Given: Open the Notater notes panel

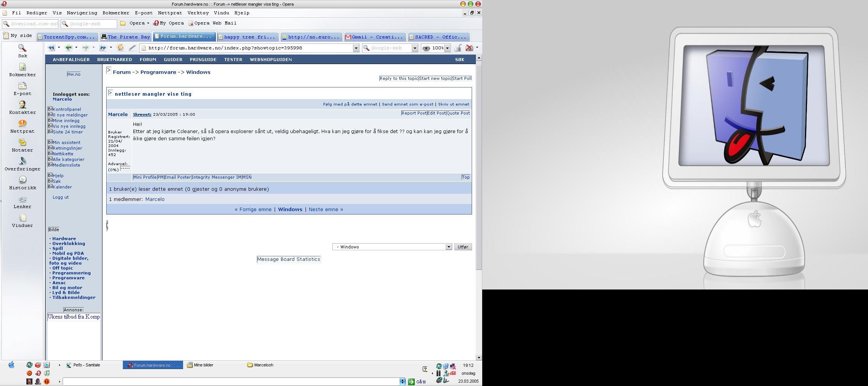Looking at the screenshot, I should click(23, 146).
